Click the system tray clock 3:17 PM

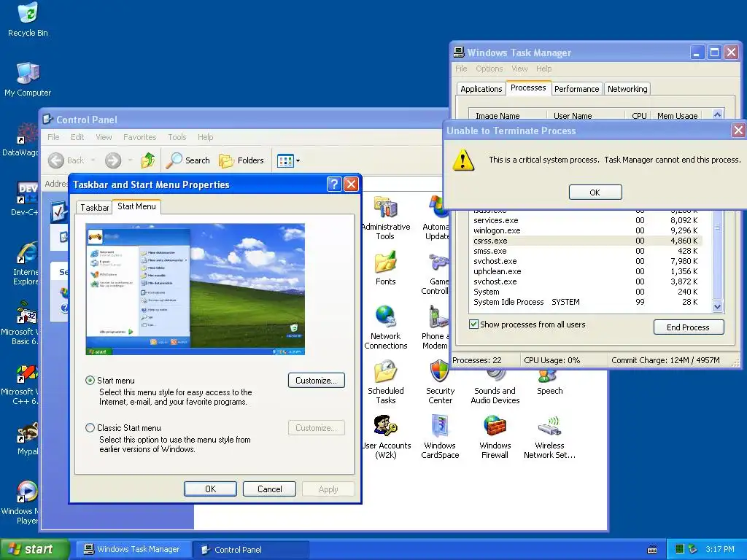tap(720, 550)
